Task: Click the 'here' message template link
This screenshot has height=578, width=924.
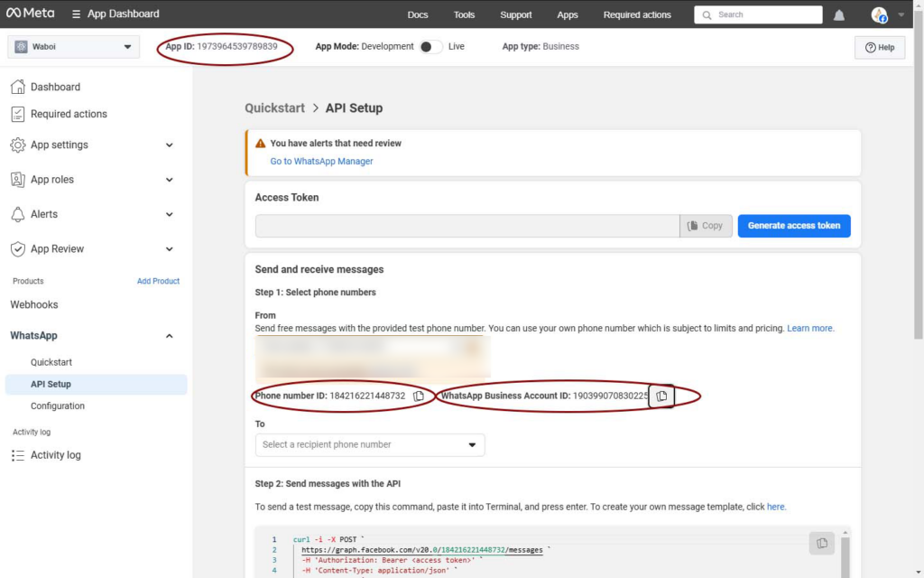Action: pos(776,507)
